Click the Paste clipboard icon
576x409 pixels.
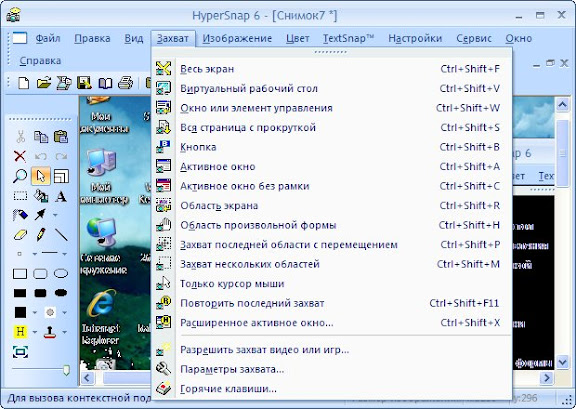(x=61, y=136)
